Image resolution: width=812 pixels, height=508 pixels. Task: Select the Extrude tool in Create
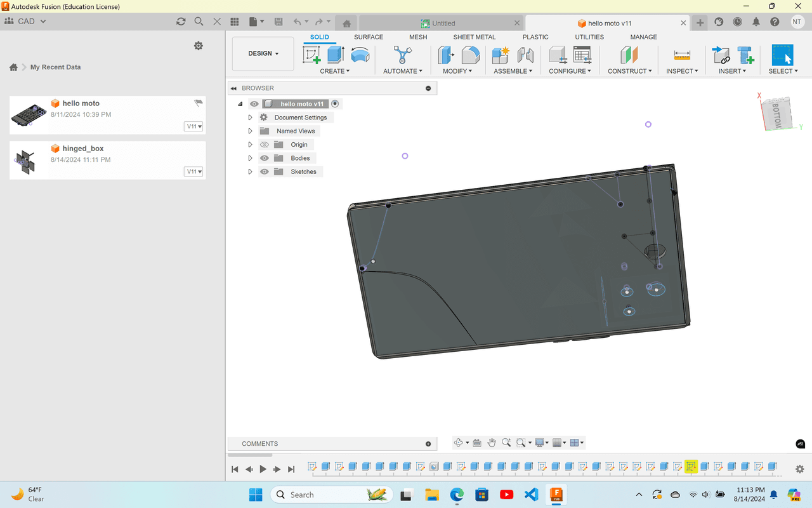(336, 55)
